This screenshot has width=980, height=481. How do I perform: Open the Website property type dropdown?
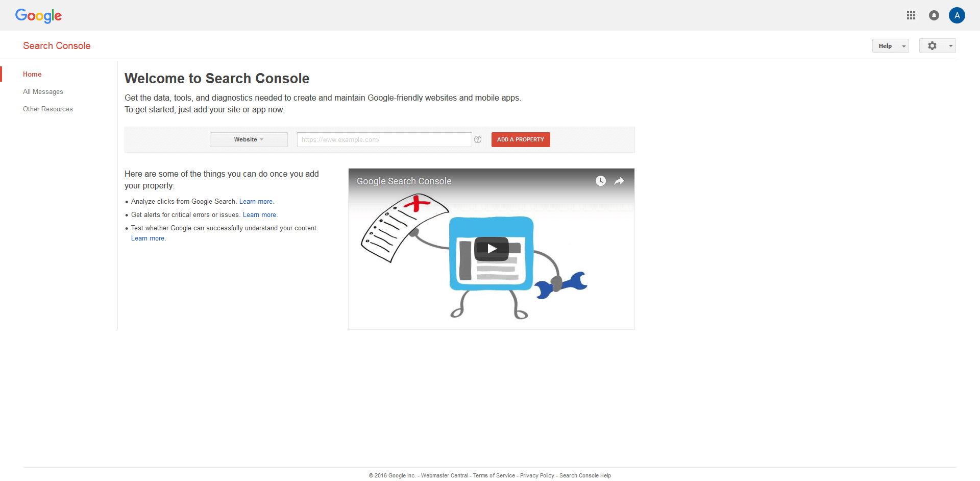pos(248,139)
